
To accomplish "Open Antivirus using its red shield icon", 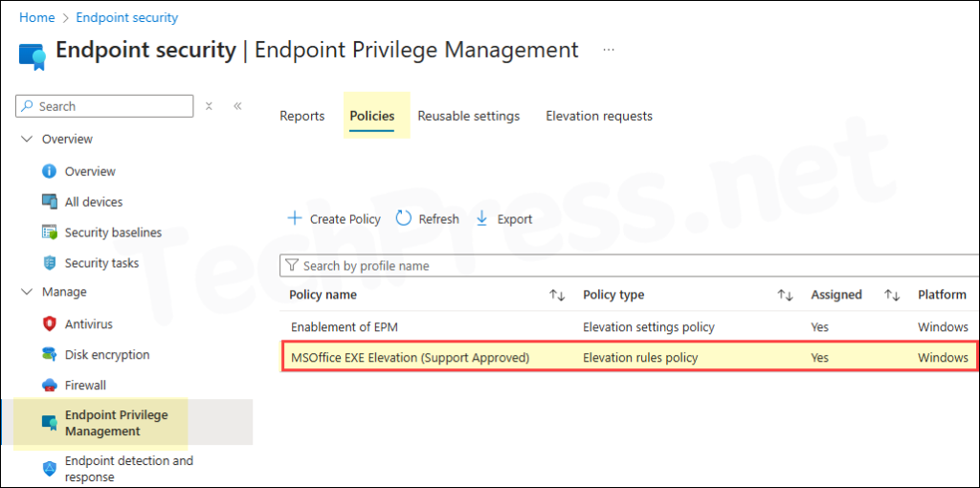I will [x=50, y=324].
